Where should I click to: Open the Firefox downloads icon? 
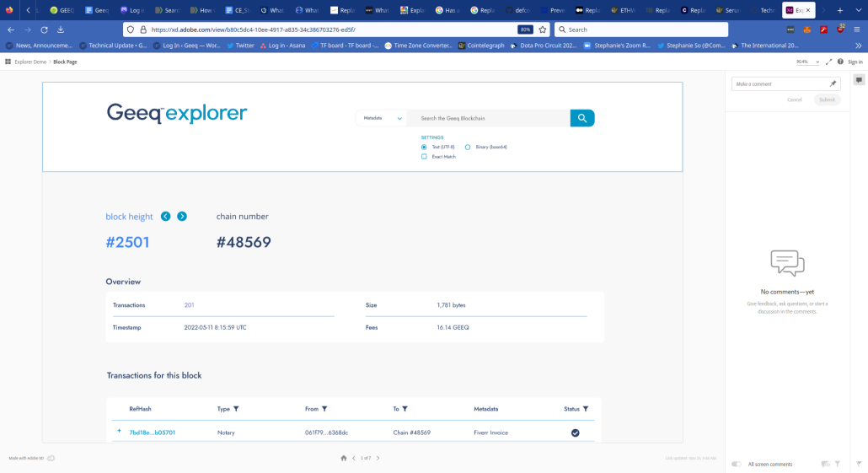click(61, 30)
